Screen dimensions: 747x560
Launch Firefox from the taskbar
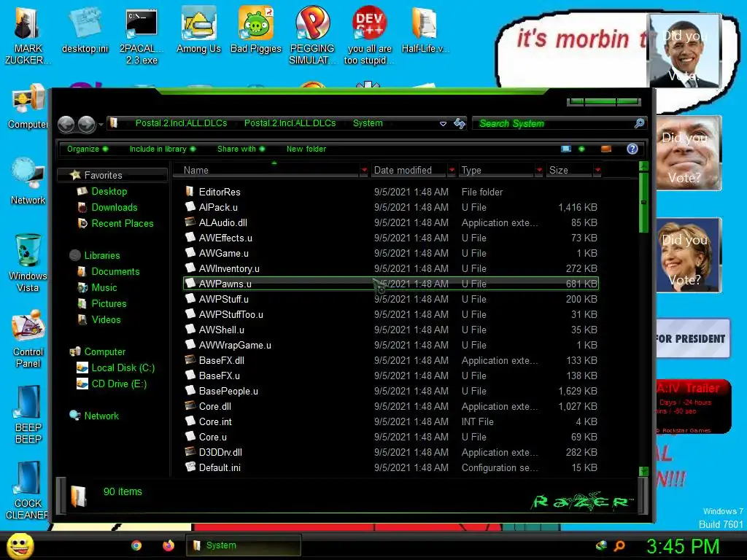tap(169, 545)
